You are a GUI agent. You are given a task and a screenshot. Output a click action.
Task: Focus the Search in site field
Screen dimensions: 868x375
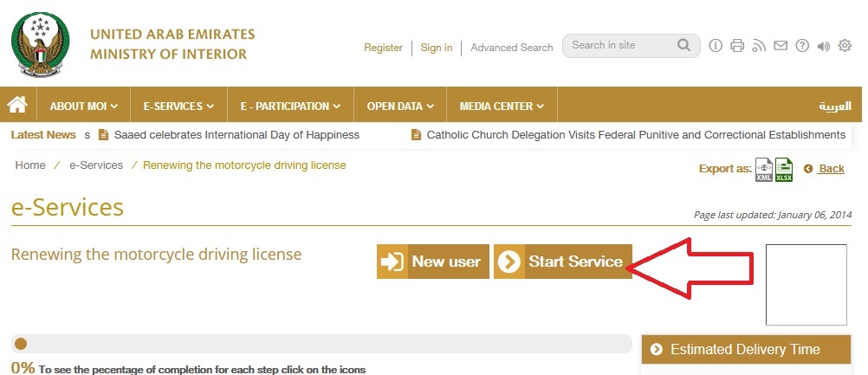pos(620,45)
